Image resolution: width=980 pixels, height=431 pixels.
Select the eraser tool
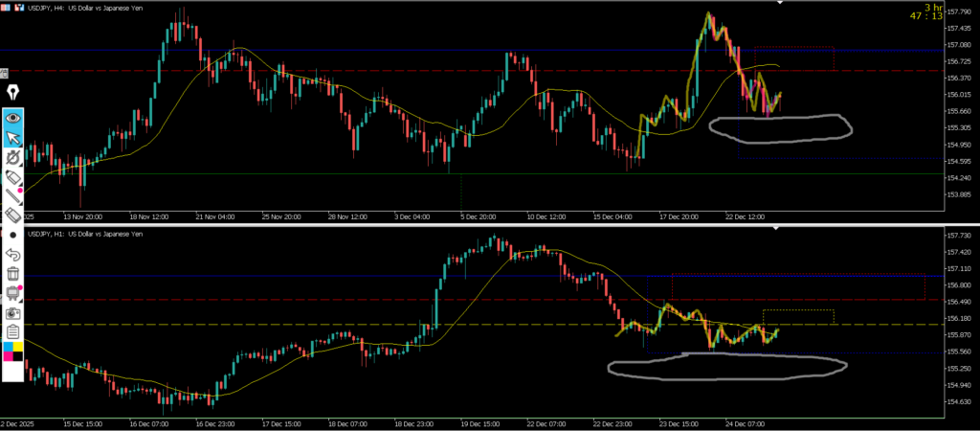click(13, 215)
